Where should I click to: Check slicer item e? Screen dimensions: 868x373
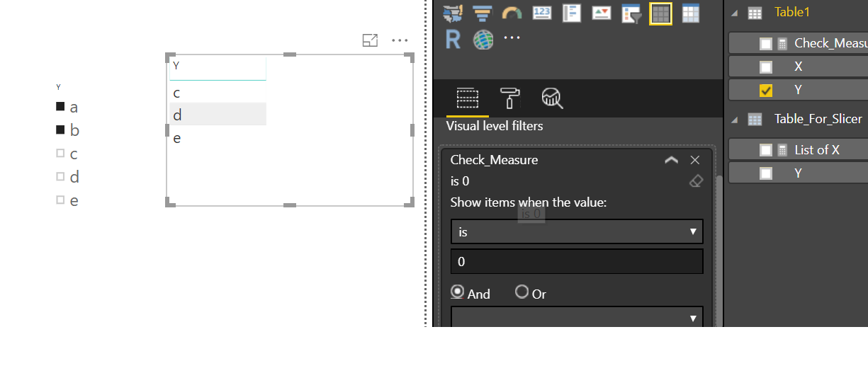coord(60,200)
